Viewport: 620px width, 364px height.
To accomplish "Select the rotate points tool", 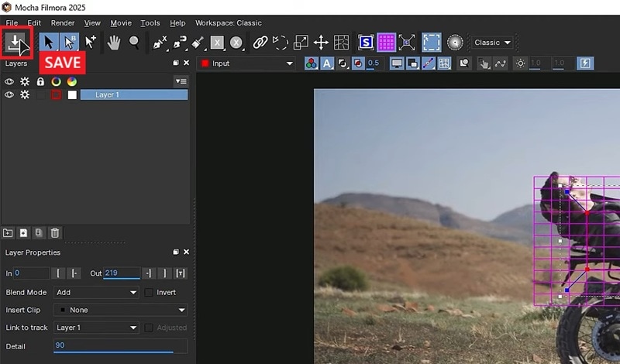I will (281, 43).
